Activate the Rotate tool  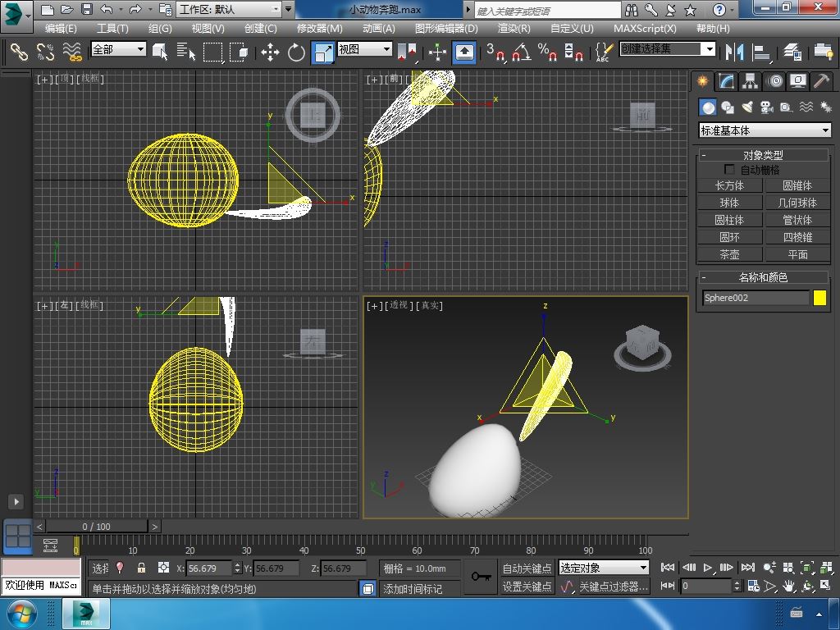coord(296,52)
